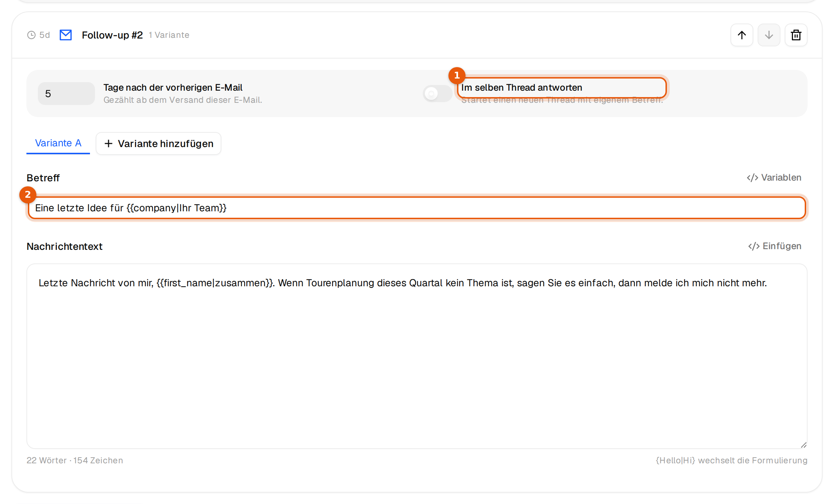The height and width of the screenshot is (504, 834).
Task: Click the Follow-up #2 title
Action: pos(112,35)
